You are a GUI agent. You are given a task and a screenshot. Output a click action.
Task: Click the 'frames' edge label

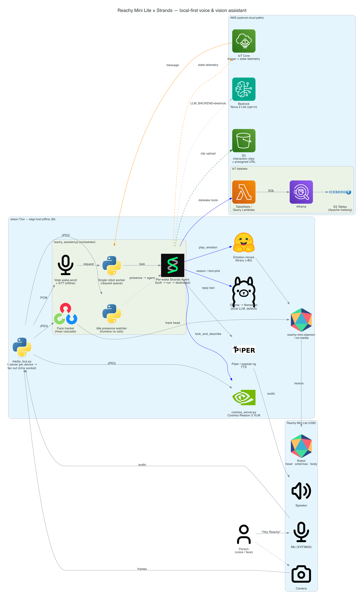coord(142,569)
